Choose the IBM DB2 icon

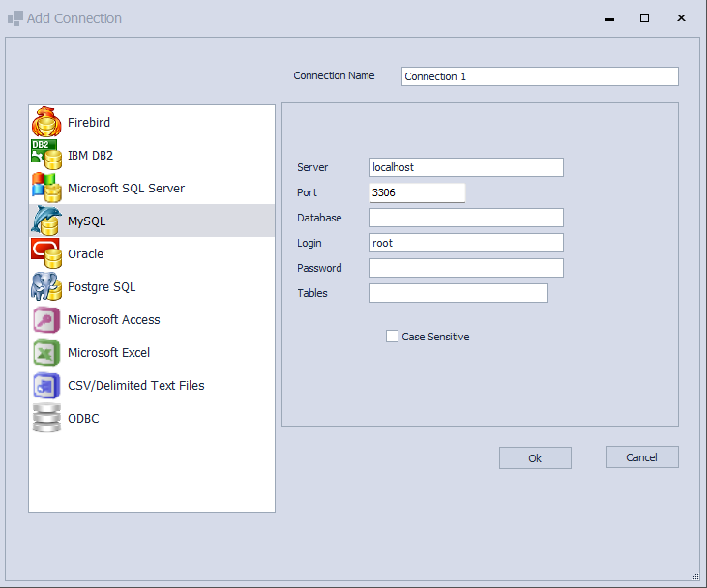(x=46, y=155)
